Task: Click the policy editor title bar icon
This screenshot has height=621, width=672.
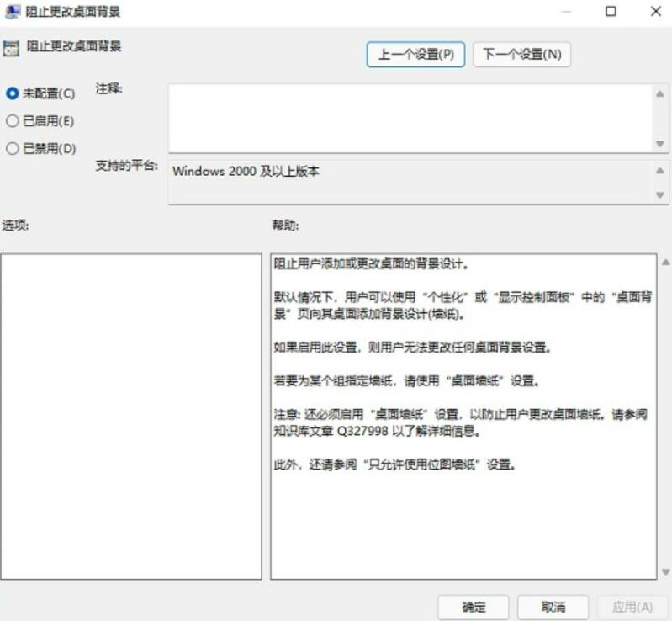Action: pos(13,12)
